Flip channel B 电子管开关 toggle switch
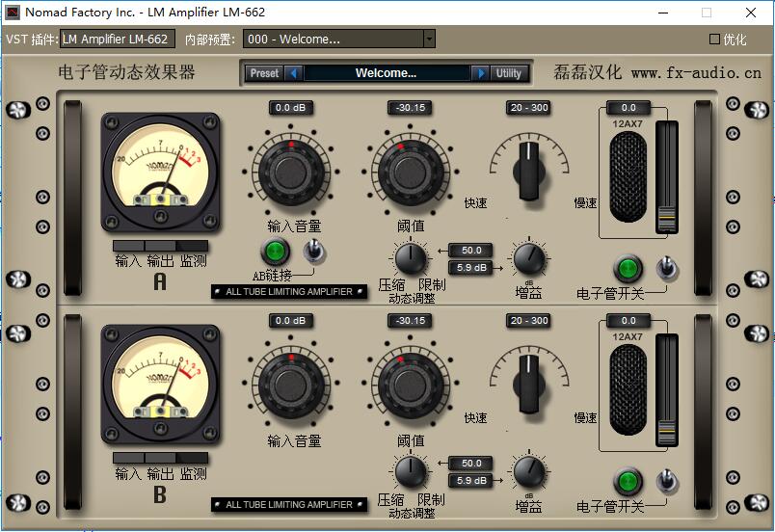Screen dimensions: 775x532 coord(667,482)
